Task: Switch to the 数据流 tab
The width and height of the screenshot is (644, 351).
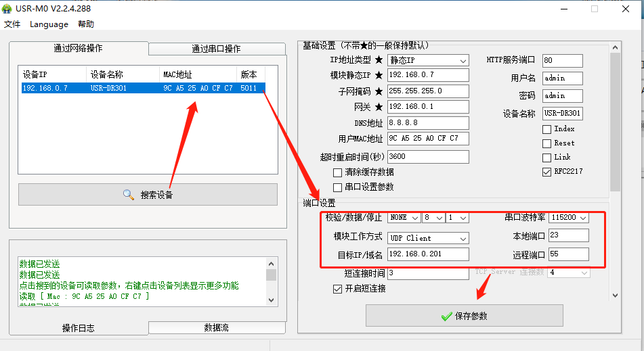Action: pyautogui.click(x=216, y=327)
